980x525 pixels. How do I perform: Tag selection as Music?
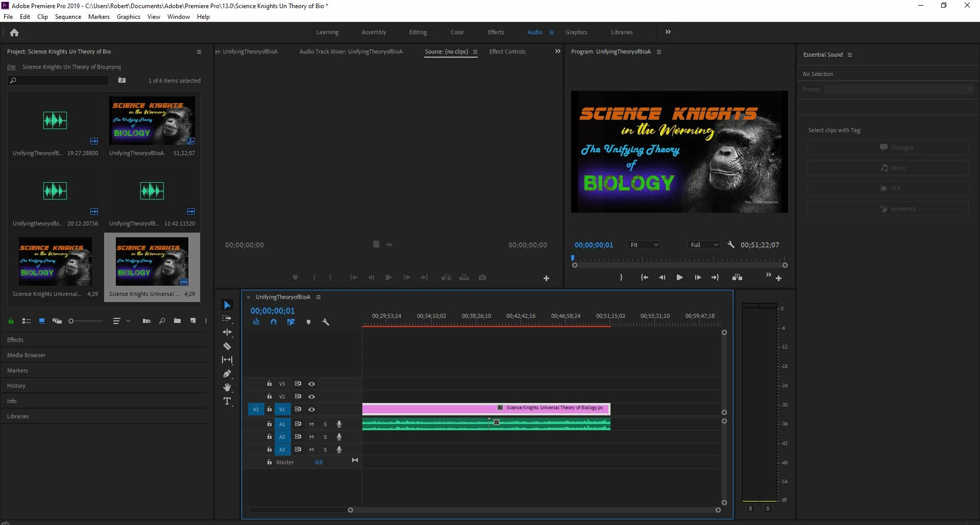[x=888, y=168]
